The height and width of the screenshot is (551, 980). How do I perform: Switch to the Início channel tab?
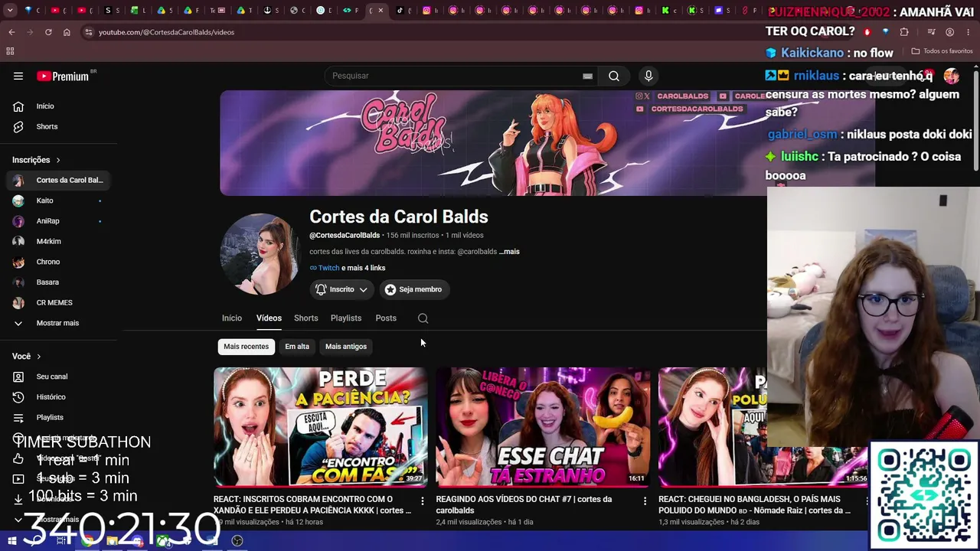pos(232,318)
